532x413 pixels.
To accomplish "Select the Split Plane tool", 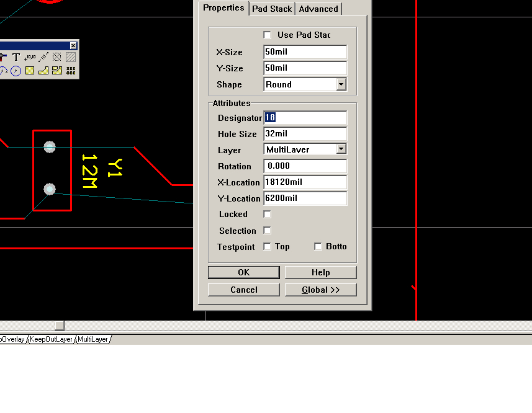I will [x=56, y=71].
